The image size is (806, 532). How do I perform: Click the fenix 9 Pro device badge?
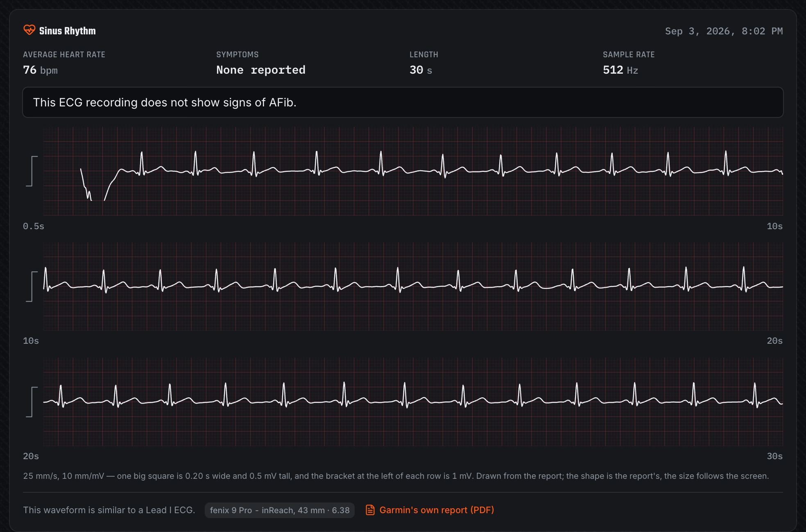[x=280, y=510]
